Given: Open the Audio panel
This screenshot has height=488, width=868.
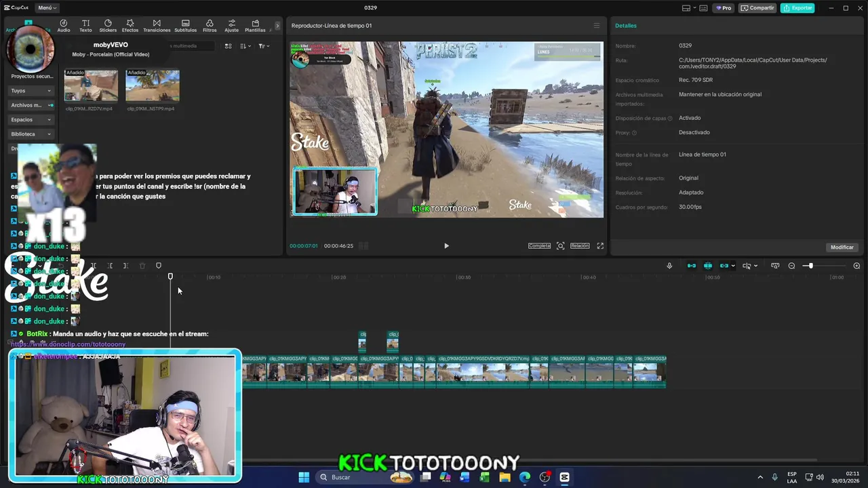Looking at the screenshot, I should 64,26.
